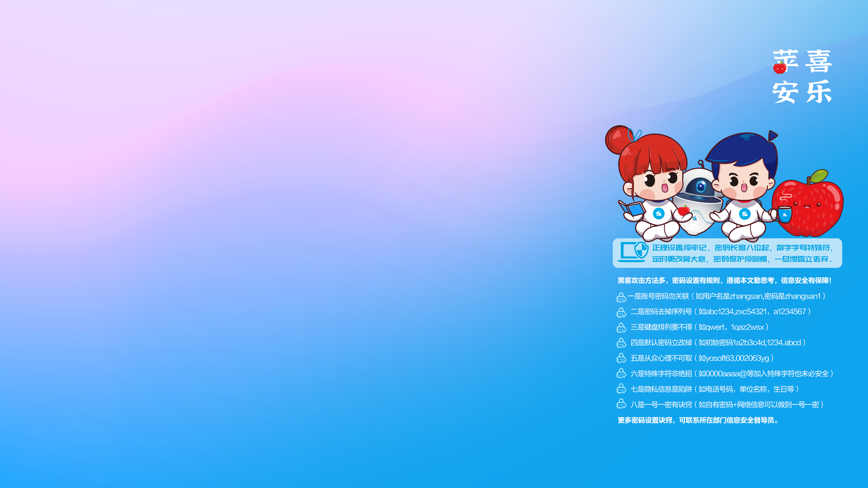The width and height of the screenshot is (868, 488).
Task: Click the laptop shield icon in the banner
Action: (x=633, y=252)
